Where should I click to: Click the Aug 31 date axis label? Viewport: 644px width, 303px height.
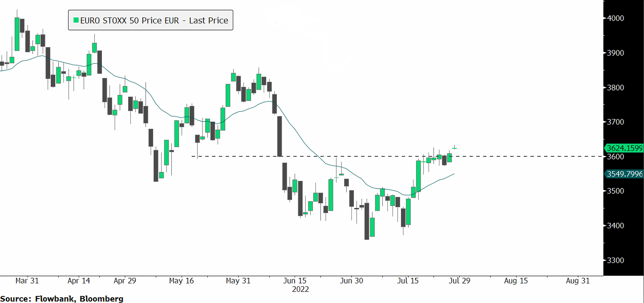click(577, 281)
